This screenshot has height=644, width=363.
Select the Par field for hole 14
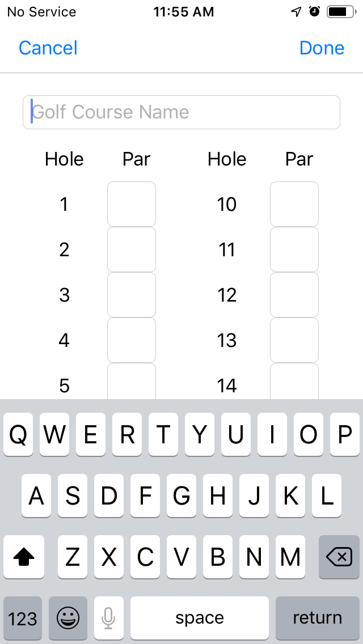(294, 383)
